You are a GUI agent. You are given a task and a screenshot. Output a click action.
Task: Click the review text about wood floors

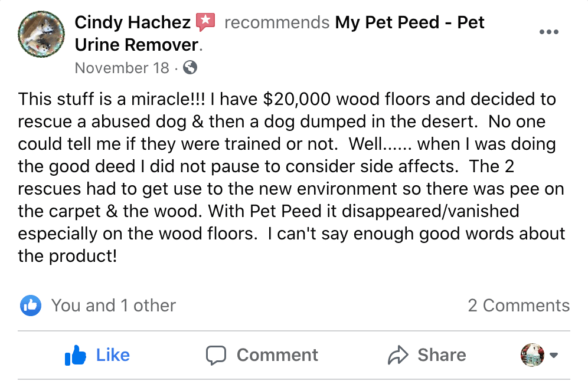pos(291,178)
